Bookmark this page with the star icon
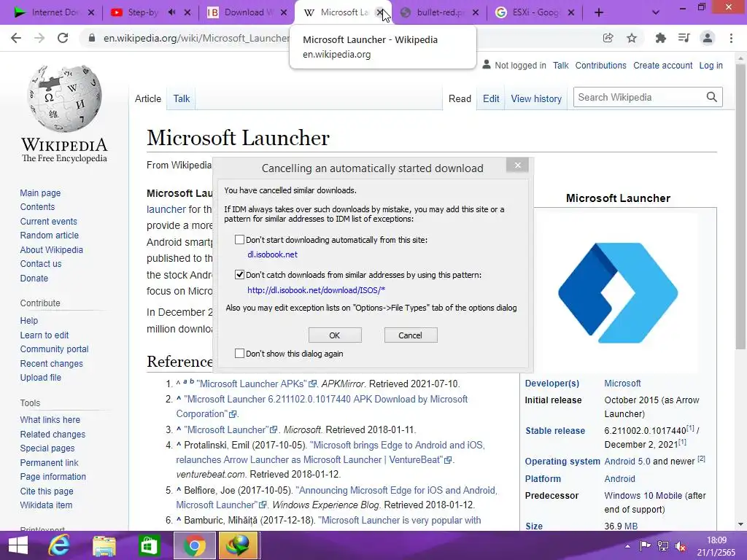Viewport: 747px width, 560px height. pos(632,38)
